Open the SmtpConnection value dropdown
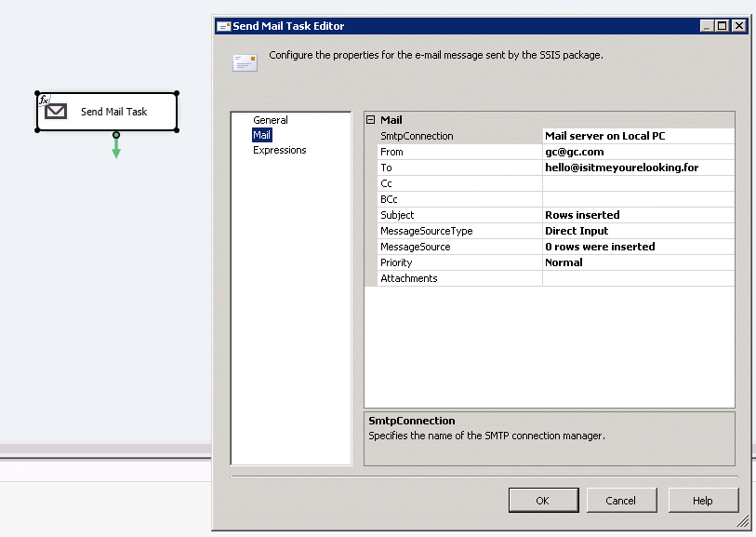756x537 pixels. pos(638,136)
